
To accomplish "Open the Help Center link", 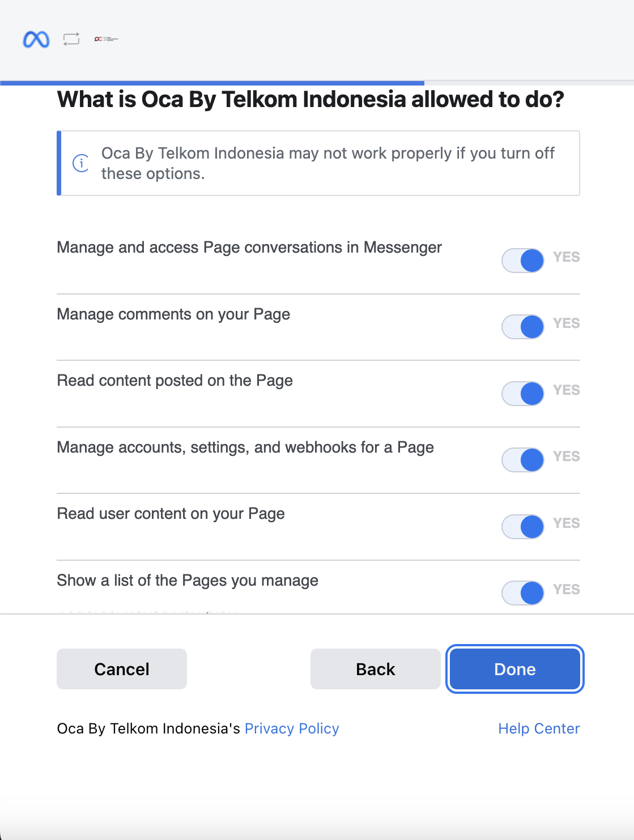I will point(539,728).
